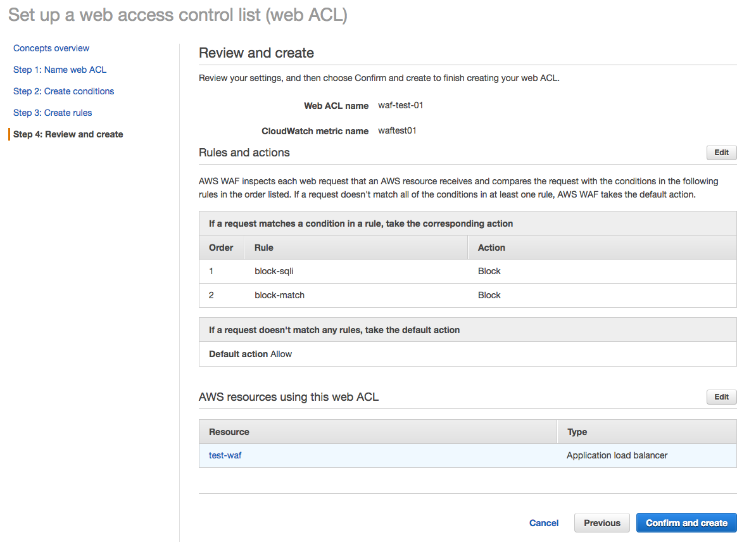Select Step 4: Review and create
Image resolution: width=756 pixels, height=542 pixels.
coord(67,134)
